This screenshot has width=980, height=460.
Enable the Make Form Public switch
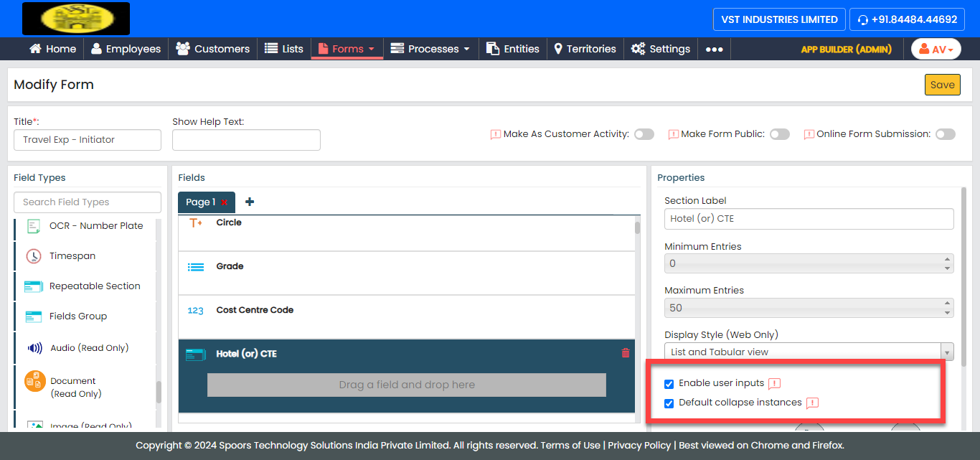pyautogui.click(x=779, y=134)
